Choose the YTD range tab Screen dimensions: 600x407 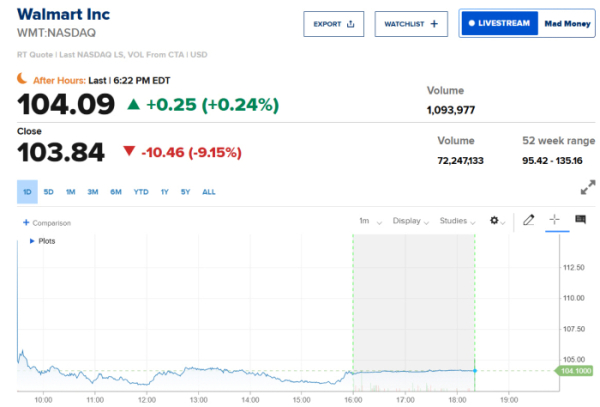(141, 192)
